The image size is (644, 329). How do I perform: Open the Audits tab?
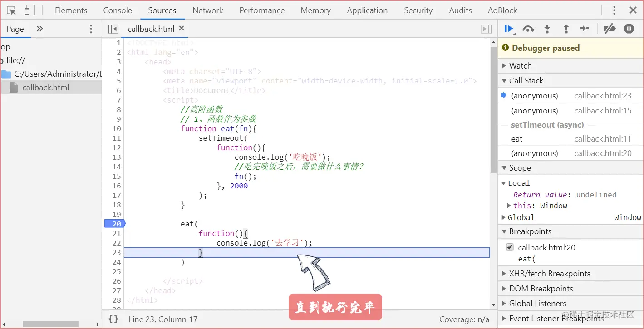(460, 10)
